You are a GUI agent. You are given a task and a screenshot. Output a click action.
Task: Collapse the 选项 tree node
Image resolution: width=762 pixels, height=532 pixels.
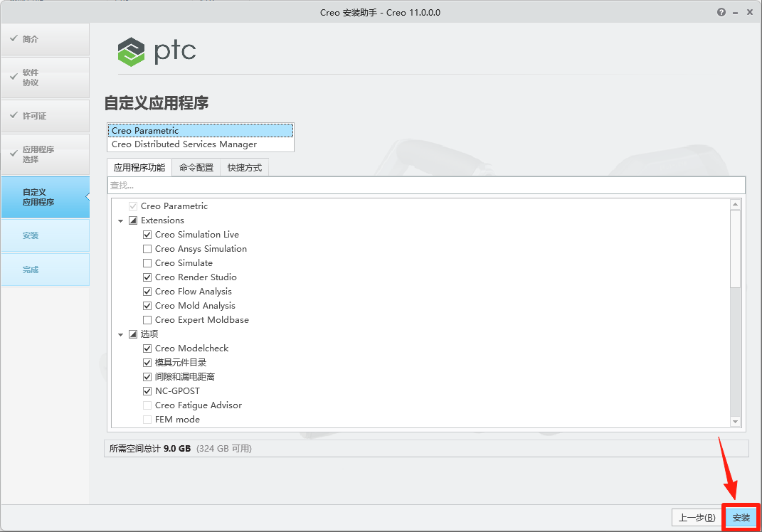coord(120,334)
